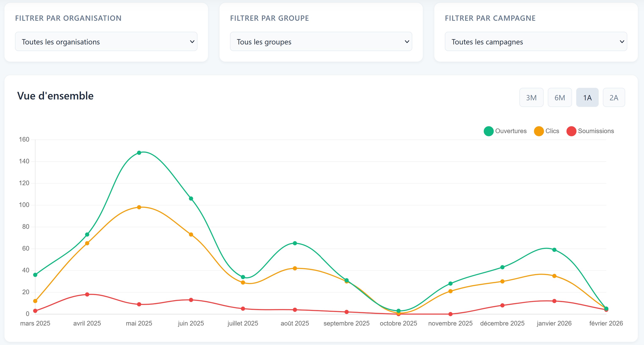The height and width of the screenshot is (345, 644).
Task: Open the 'Toutes les campagnes' dropdown
Action: coord(536,42)
